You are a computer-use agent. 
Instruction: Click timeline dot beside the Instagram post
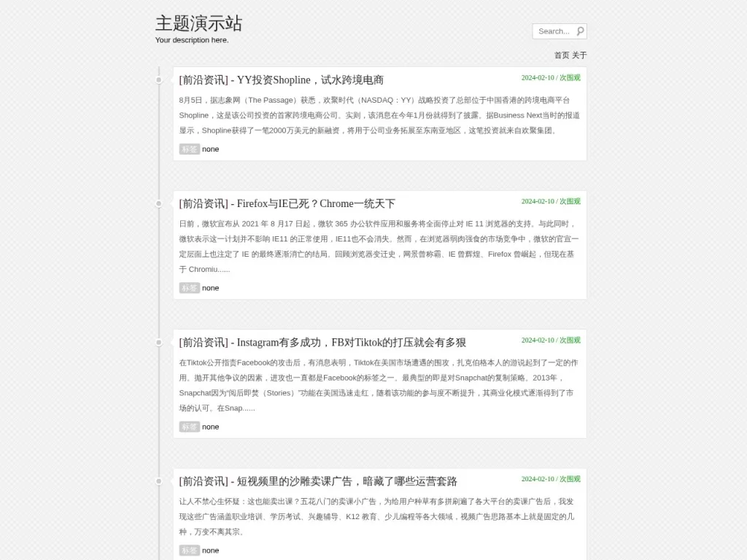pyautogui.click(x=159, y=342)
